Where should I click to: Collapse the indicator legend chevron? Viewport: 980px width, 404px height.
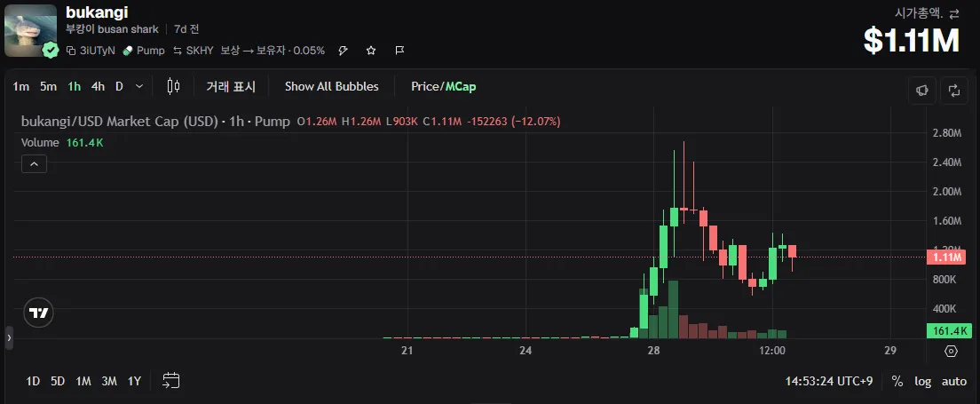tap(34, 164)
